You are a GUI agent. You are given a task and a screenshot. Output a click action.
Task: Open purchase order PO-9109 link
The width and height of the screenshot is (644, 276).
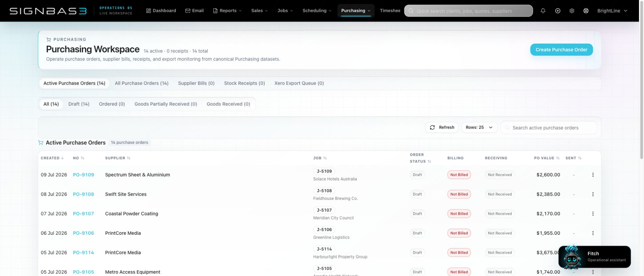coord(84,175)
